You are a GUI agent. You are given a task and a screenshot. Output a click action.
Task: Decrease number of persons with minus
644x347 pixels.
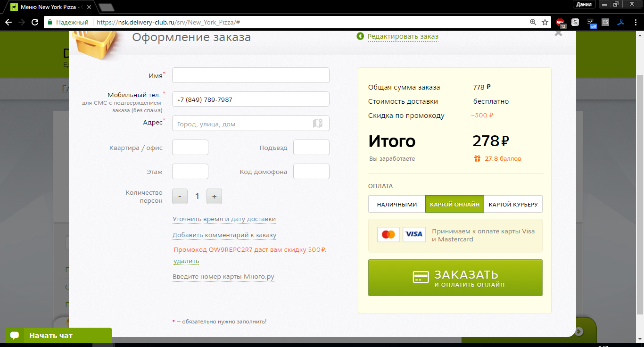180,197
